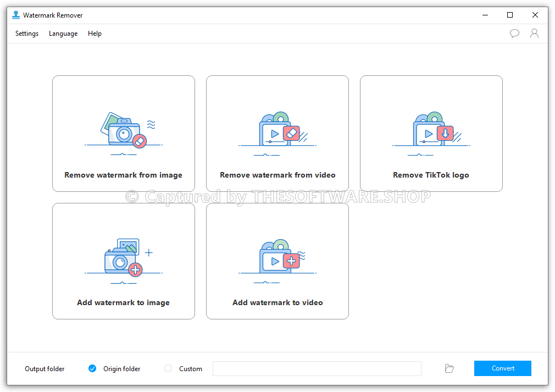555x392 pixels.
Task: Open the Settings menu
Action: pyautogui.click(x=27, y=34)
